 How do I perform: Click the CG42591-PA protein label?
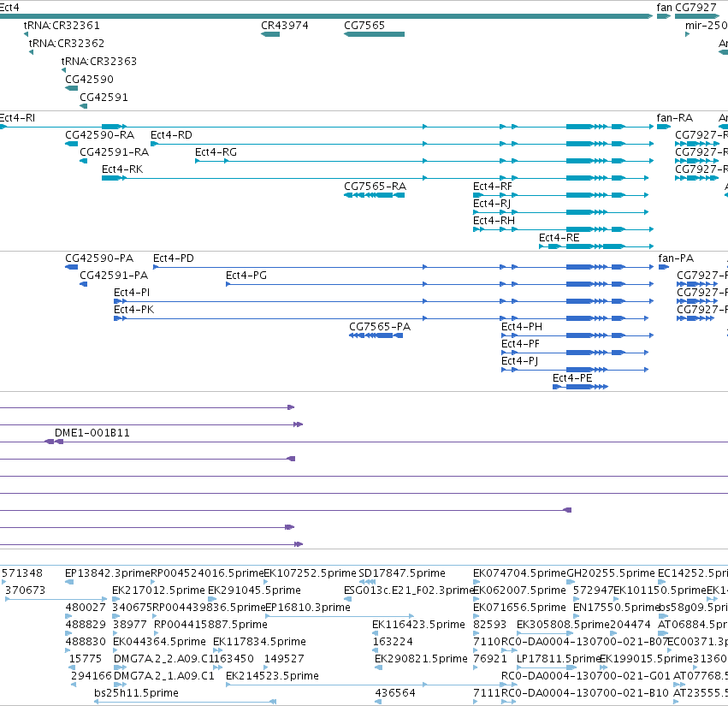click(114, 276)
